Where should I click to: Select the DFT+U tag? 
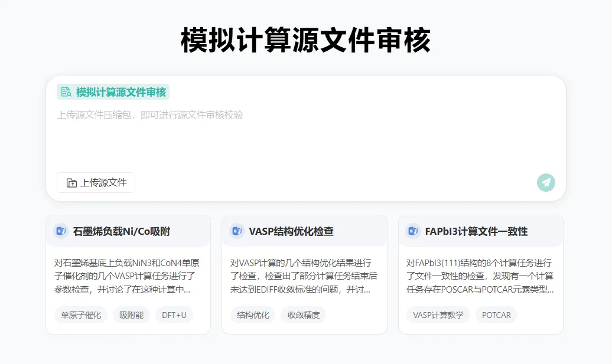[x=174, y=315]
